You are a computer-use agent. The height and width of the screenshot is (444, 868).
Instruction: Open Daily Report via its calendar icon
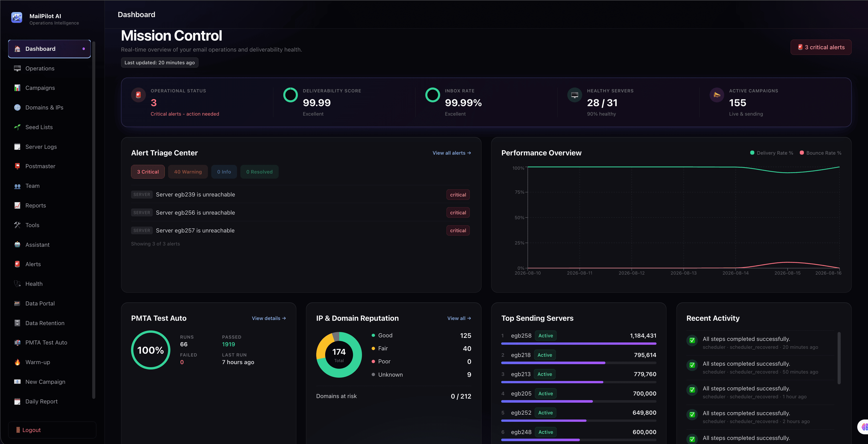18,402
